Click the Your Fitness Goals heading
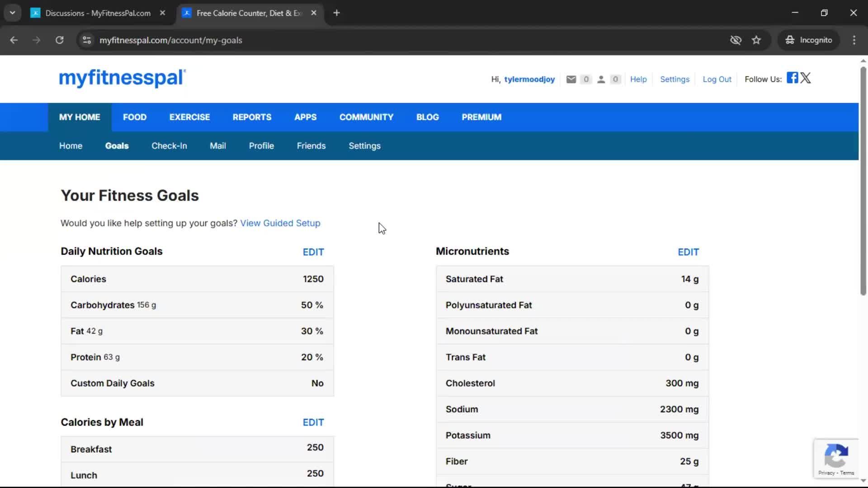 point(130,196)
